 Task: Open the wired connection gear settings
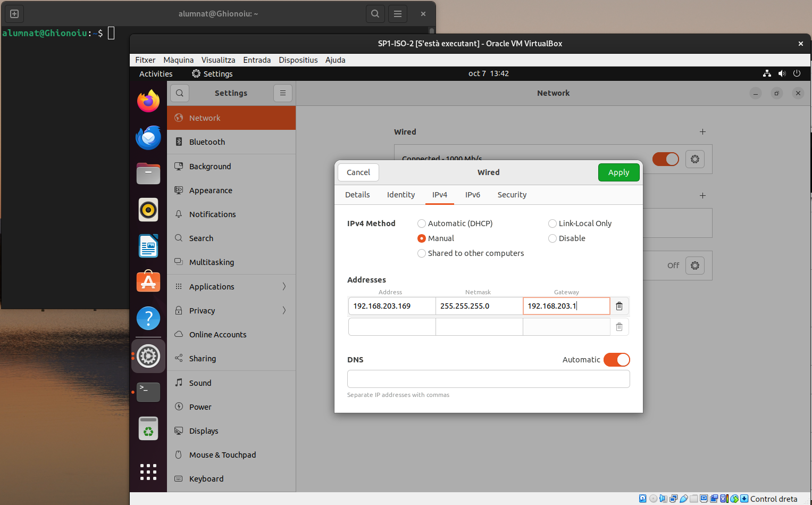point(694,159)
